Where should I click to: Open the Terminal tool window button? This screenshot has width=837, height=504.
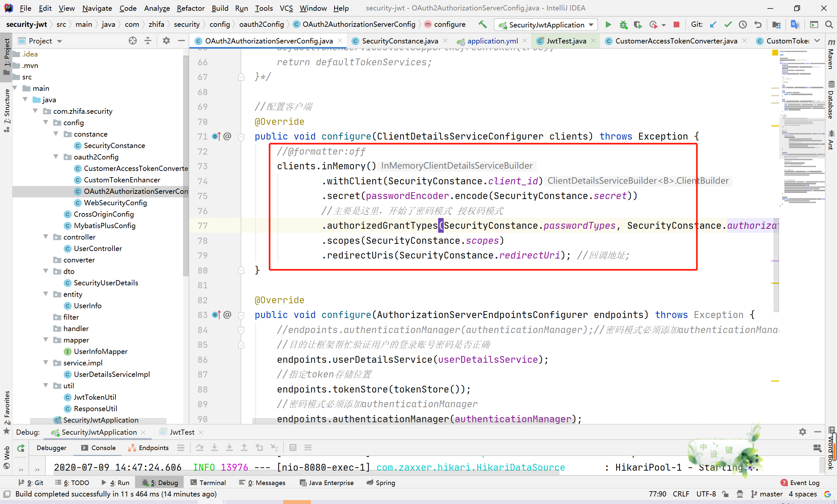pyautogui.click(x=208, y=483)
